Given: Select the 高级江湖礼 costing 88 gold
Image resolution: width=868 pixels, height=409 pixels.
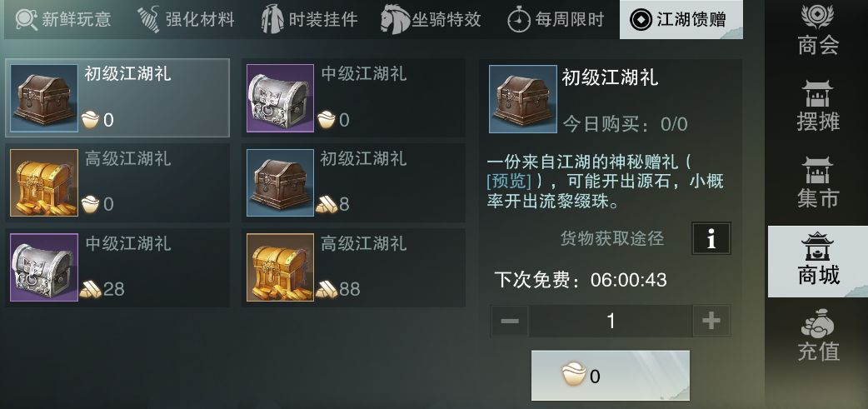Looking at the screenshot, I should tap(353, 267).
